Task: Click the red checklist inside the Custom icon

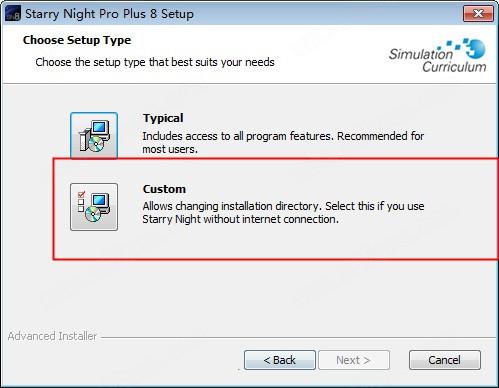Action: [81, 202]
